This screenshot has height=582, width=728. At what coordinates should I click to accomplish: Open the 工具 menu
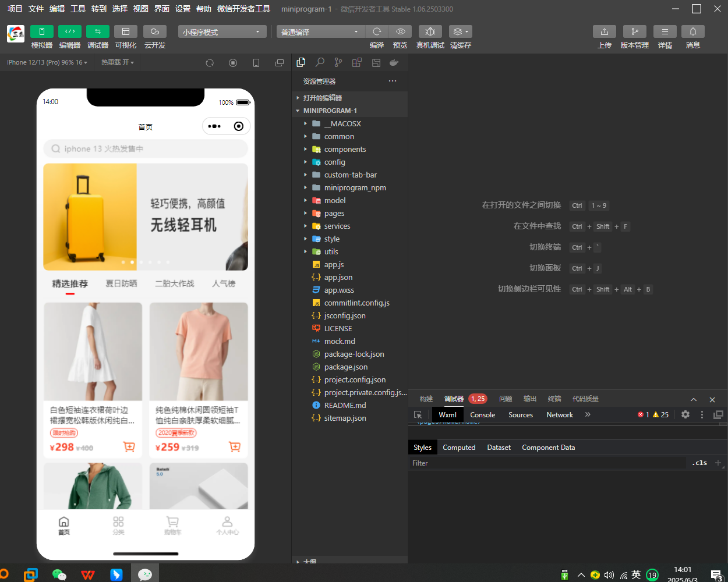click(78, 9)
